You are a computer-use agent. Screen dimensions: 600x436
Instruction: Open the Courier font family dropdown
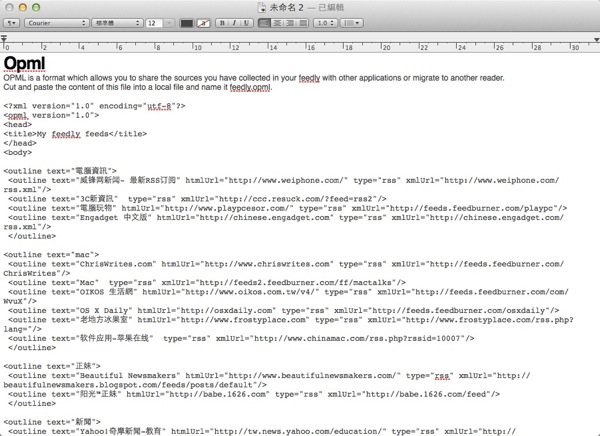[57, 23]
